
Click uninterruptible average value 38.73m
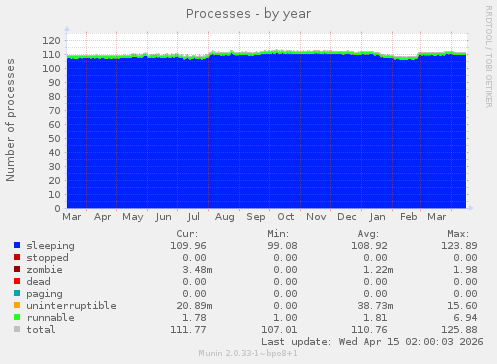[375, 306]
